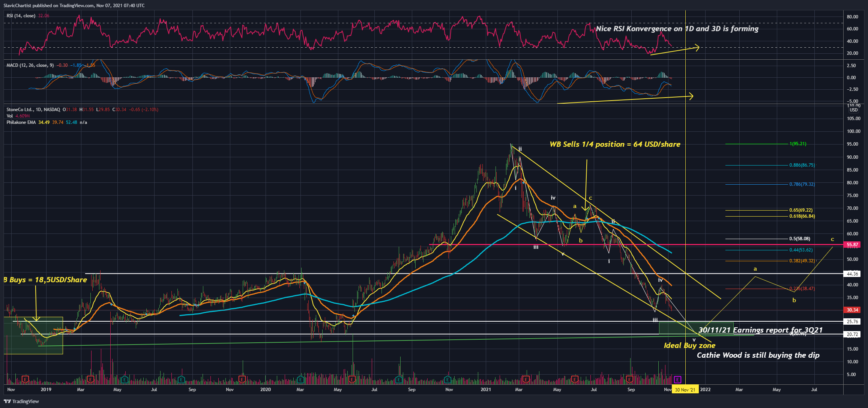The image size is (868, 408).
Task: Click the green earnings marker near May 2019
Action: pos(125,379)
